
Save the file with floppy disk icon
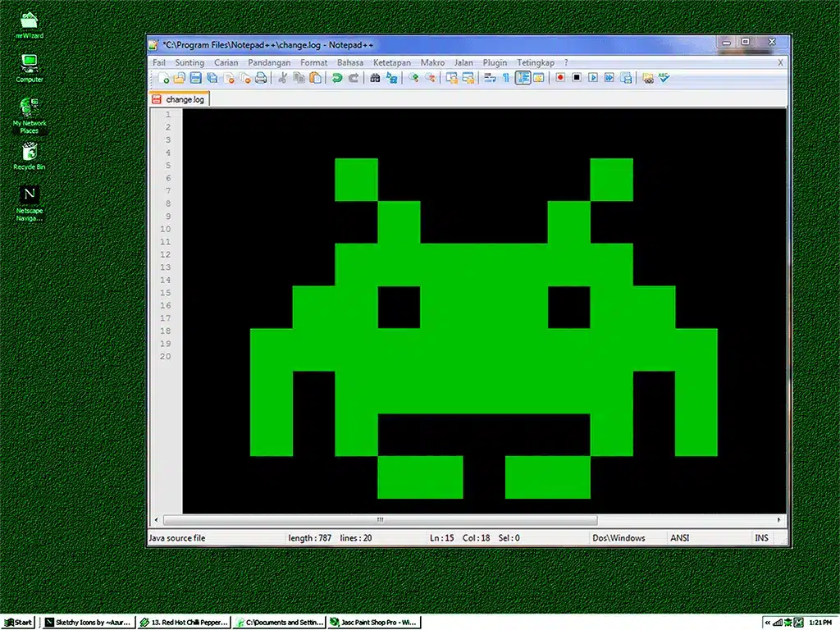(195, 78)
